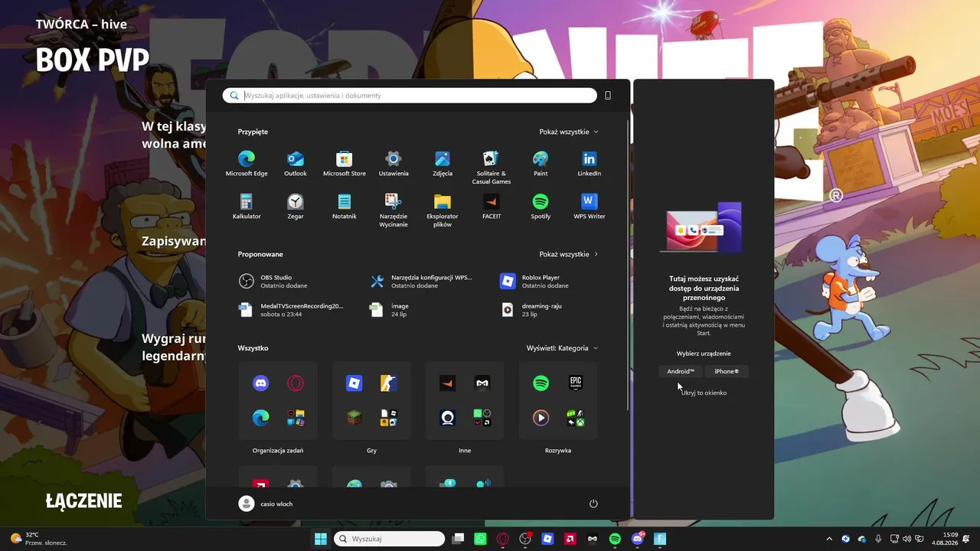Switch to Discord on the taskbar
This screenshot has height=551, width=980.
coord(638,539)
